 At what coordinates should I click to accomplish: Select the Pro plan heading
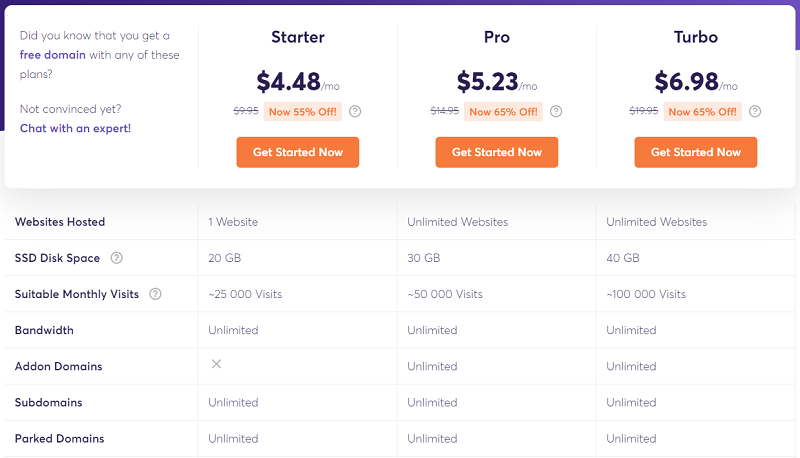click(x=497, y=37)
